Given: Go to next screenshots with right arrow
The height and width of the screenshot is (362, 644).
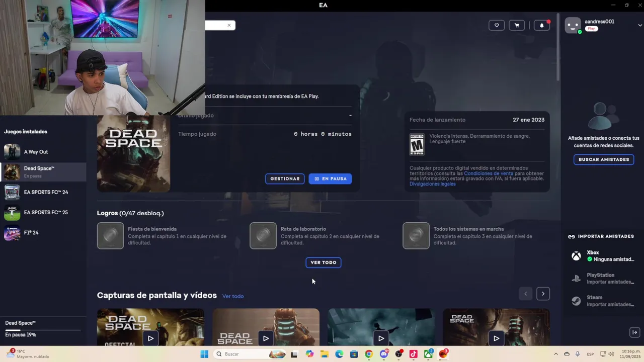Looking at the screenshot, I should (543, 294).
